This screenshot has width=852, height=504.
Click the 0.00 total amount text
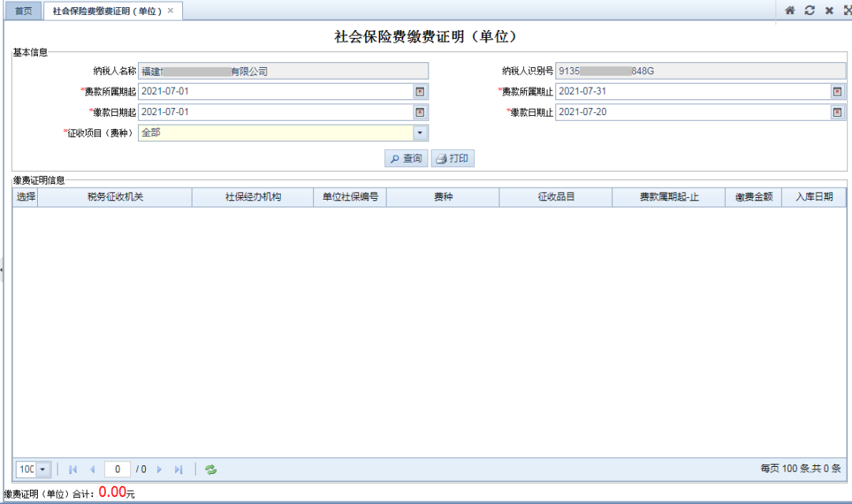point(113,492)
